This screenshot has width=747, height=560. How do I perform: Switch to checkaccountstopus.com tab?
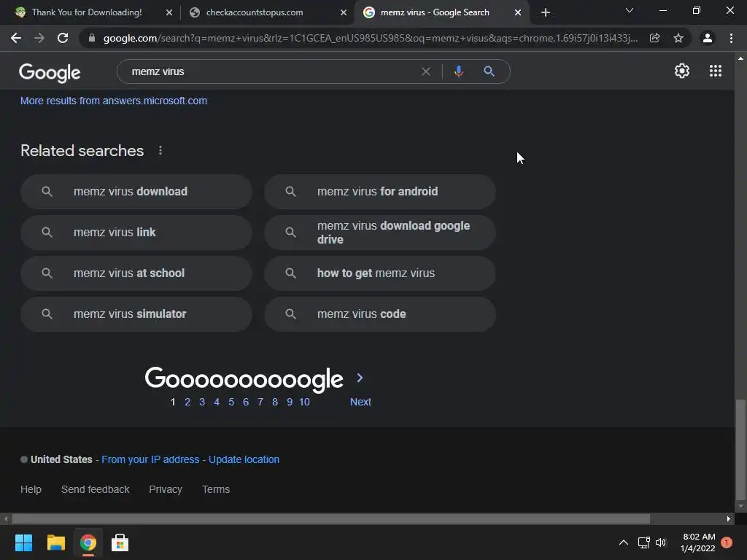pos(255,12)
